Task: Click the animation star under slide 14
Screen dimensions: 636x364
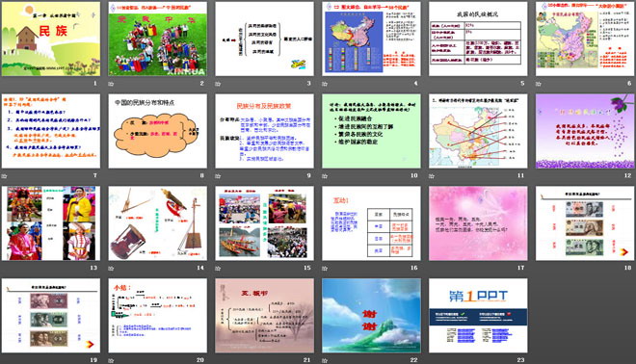Action: (111, 268)
